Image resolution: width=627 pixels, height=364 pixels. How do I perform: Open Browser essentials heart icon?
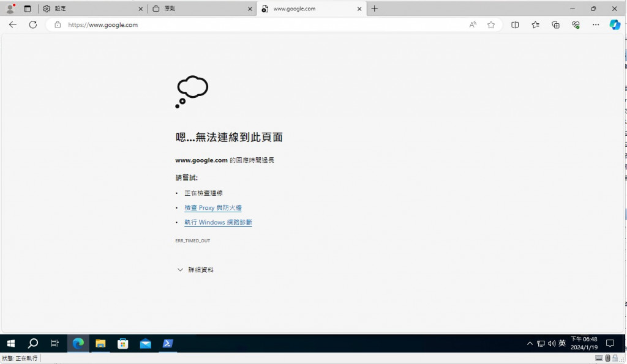[x=576, y=24]
